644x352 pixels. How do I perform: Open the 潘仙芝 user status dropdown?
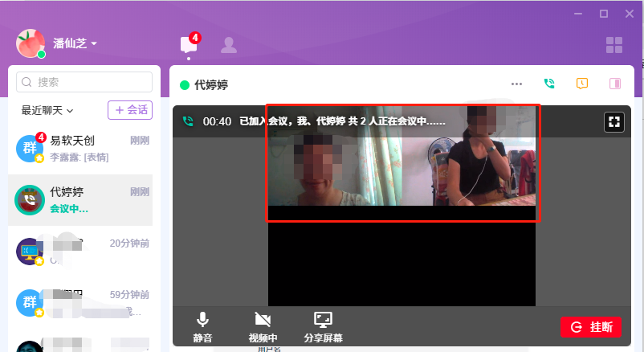coord(75,43)
